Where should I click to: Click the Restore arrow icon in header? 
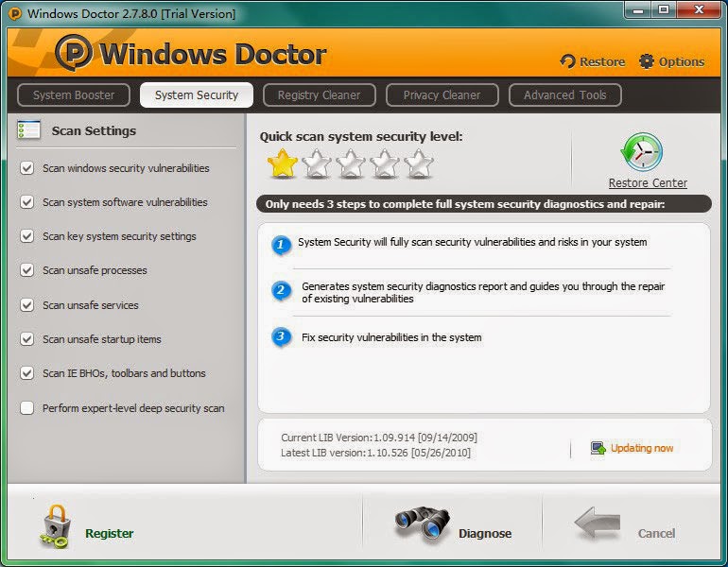pyautogui.click(x=568, y=61)
